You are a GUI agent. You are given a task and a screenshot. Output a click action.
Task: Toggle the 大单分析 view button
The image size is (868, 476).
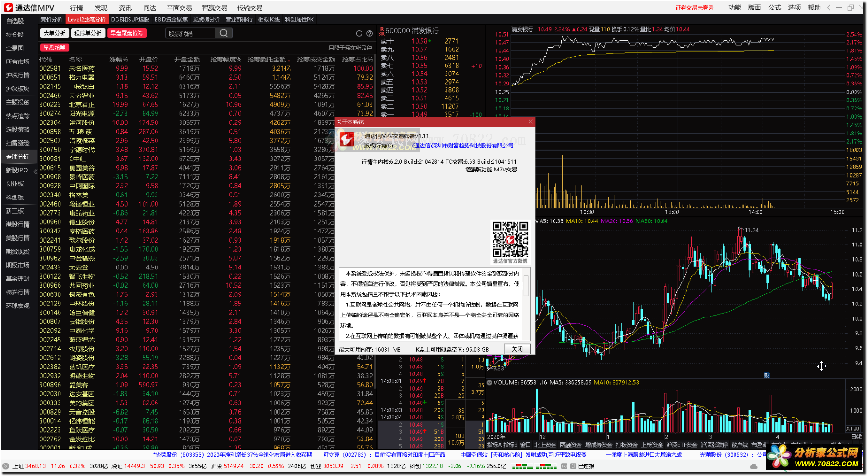54,33
